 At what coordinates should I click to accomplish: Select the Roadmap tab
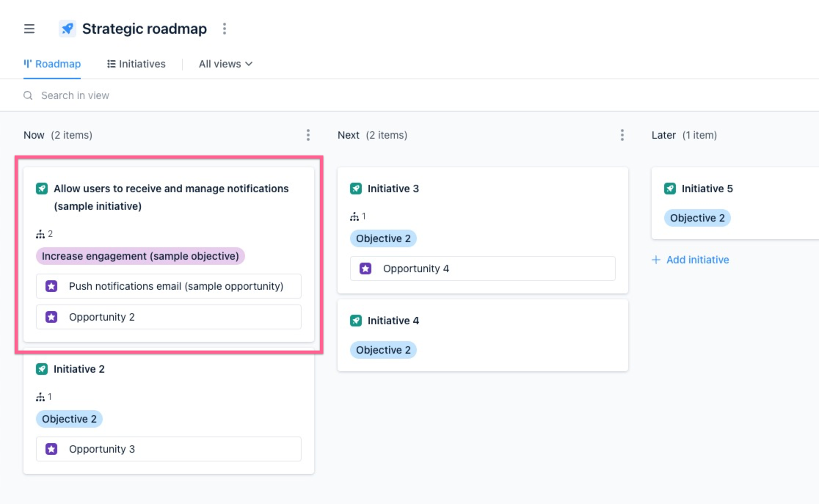(52, 64)
